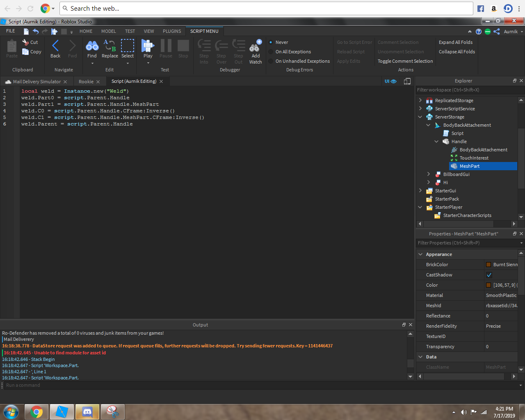Viewport: 525px width, 420px height.
Task: Click Expand All Folds
Action: [456, 42]
